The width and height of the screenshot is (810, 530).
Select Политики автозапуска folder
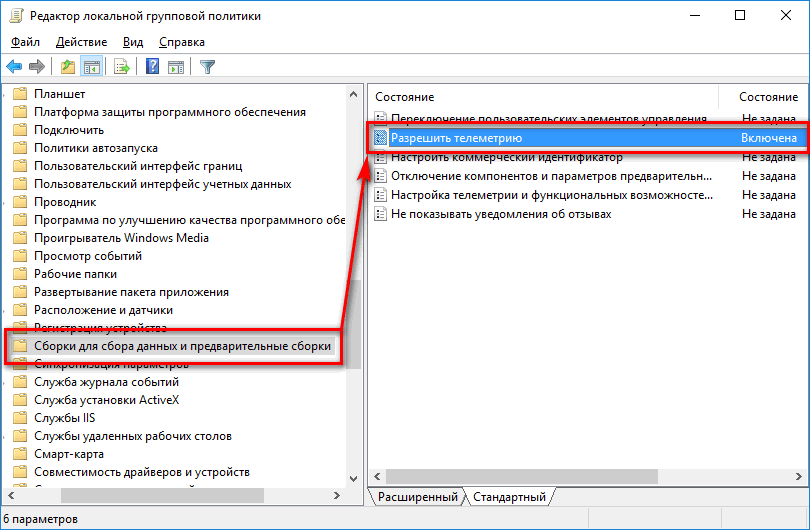tap(96, 148)
